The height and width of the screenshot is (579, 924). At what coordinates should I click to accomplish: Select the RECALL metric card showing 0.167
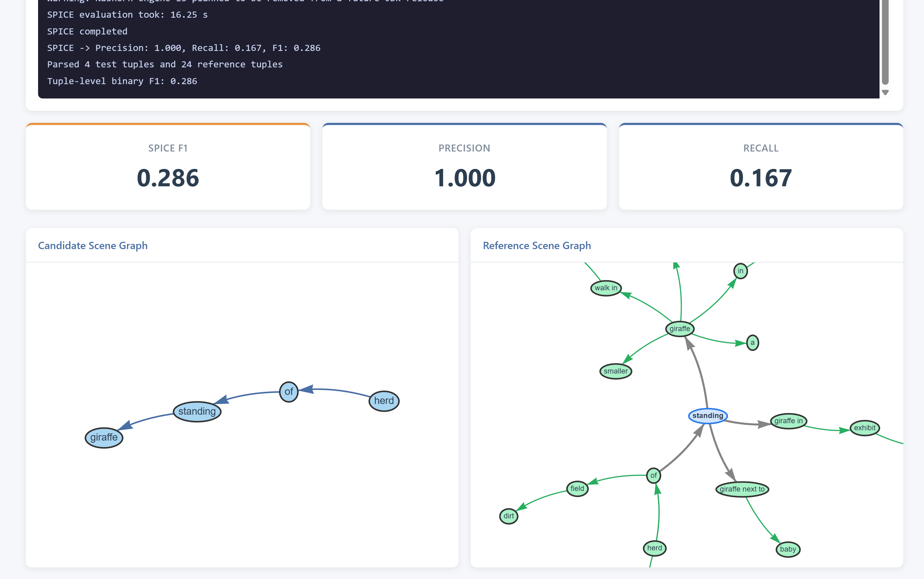coord(761,166)
